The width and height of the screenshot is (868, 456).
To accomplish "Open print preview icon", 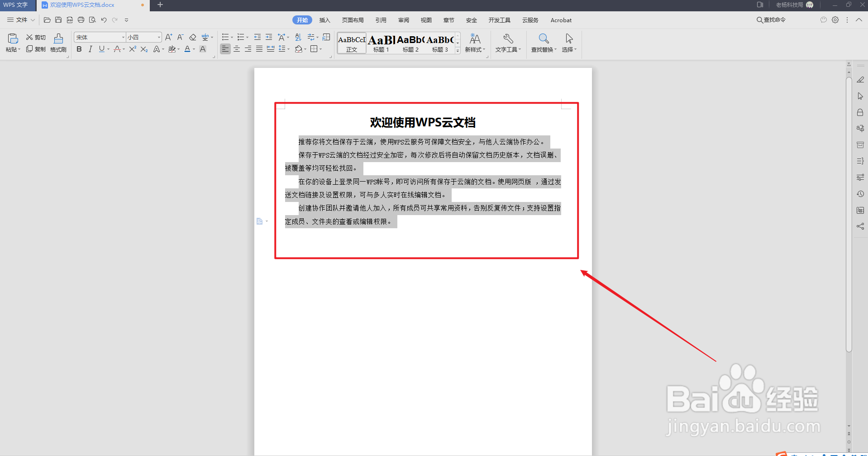I will [92, 20].
